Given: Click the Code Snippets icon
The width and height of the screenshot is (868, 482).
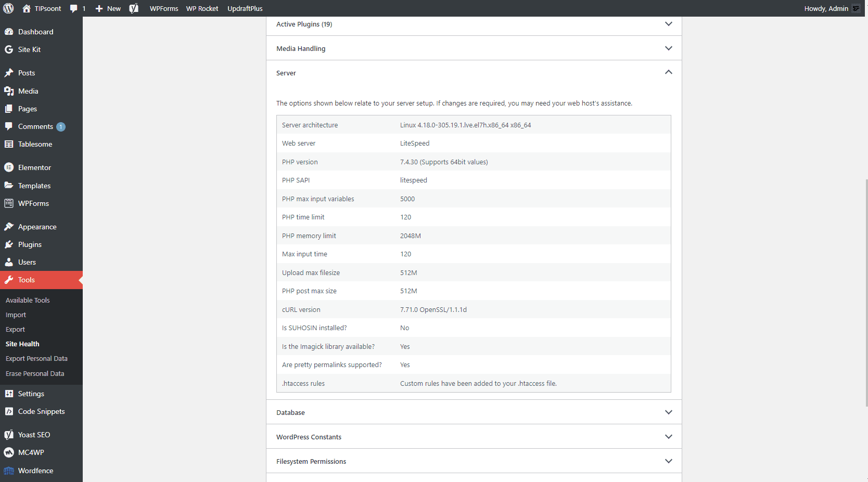Looking at the screenshot, I should [x=9, y=411].
